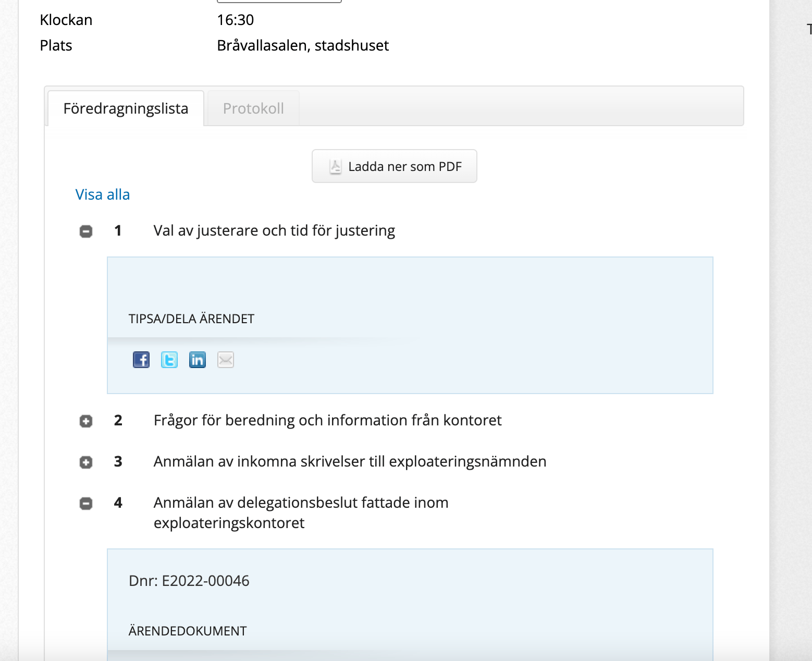Open 'Anmälan av inkomna skrivelser till exploateringsnämnden'
Viewport: 812px width, 661px height.
coord(350,461)
